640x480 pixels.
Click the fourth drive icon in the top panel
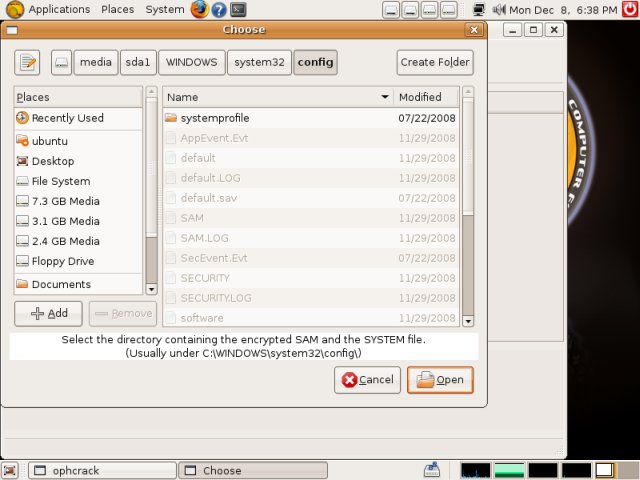449,10
